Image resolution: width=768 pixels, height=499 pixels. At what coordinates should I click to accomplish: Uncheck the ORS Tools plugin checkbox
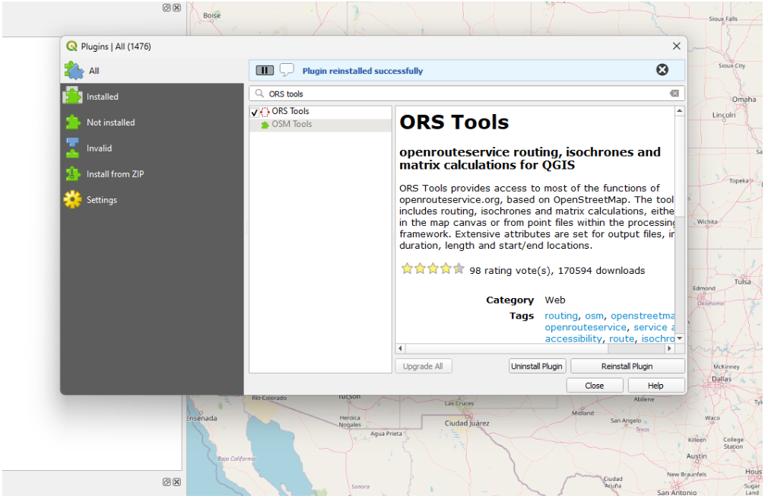tap(254, 112)
